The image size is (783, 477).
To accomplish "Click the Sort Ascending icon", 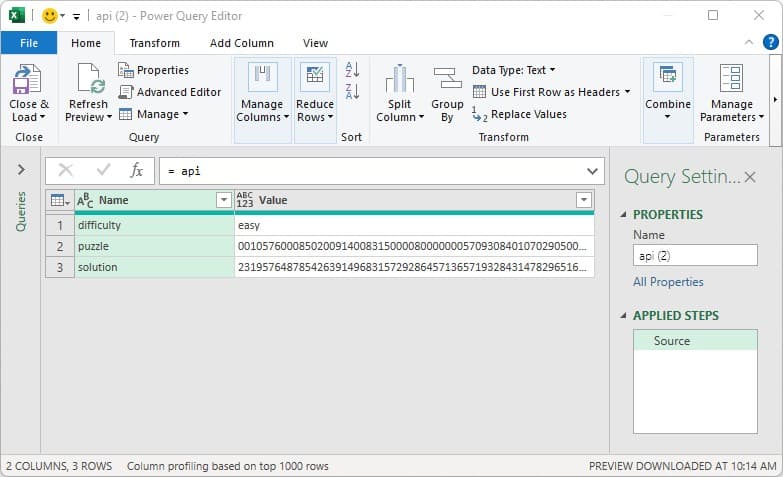I will tap(352, 70).
